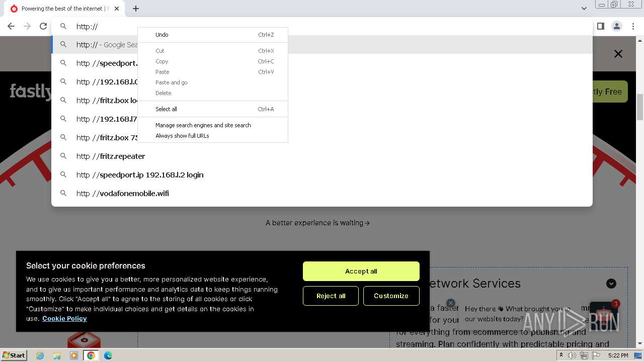The width and height of the screenshot is (644, 362).
Task: Choose 'Paste and go' in the context menu
Action: 213,82
